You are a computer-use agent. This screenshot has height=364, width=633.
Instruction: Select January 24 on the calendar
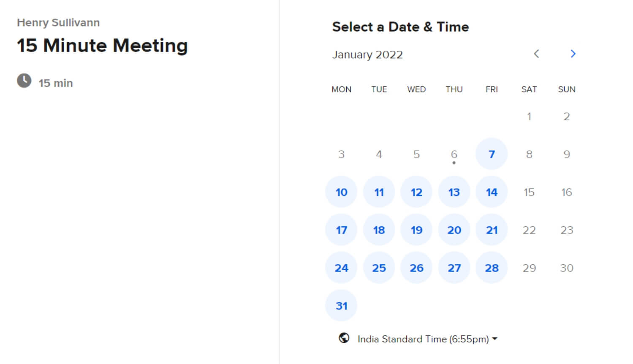pyautogui.click(x=341, y=268)
